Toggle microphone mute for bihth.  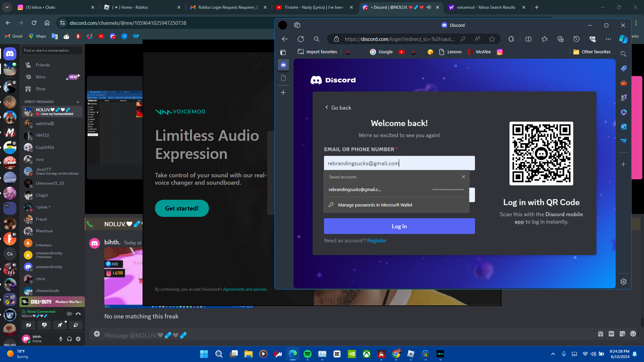point(61,339)
